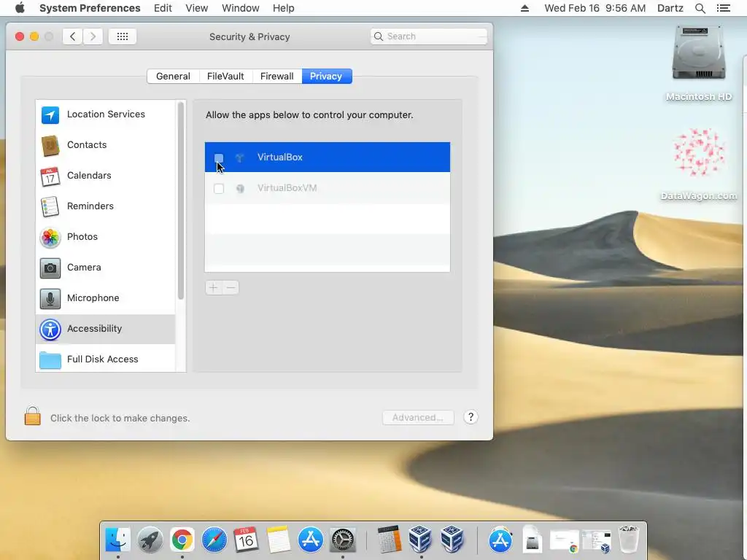Click the privacy category list scrollbar

point(181,201)
